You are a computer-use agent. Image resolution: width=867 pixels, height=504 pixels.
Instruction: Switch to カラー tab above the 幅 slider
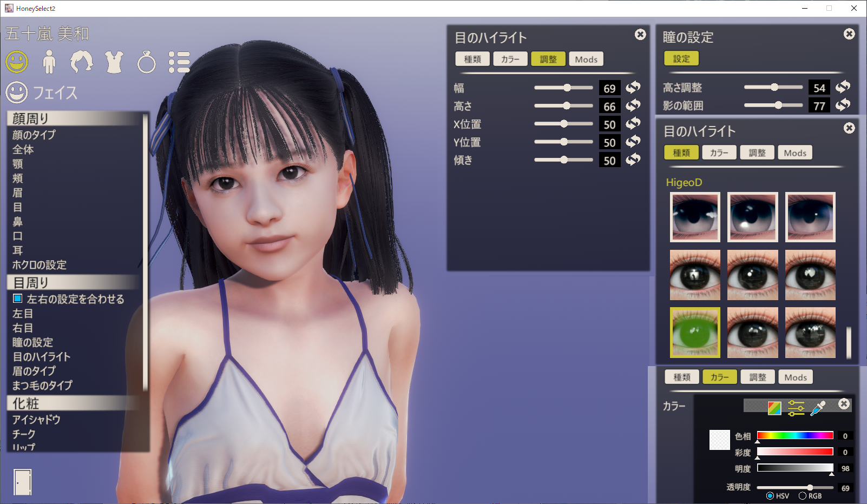[510, 59]
